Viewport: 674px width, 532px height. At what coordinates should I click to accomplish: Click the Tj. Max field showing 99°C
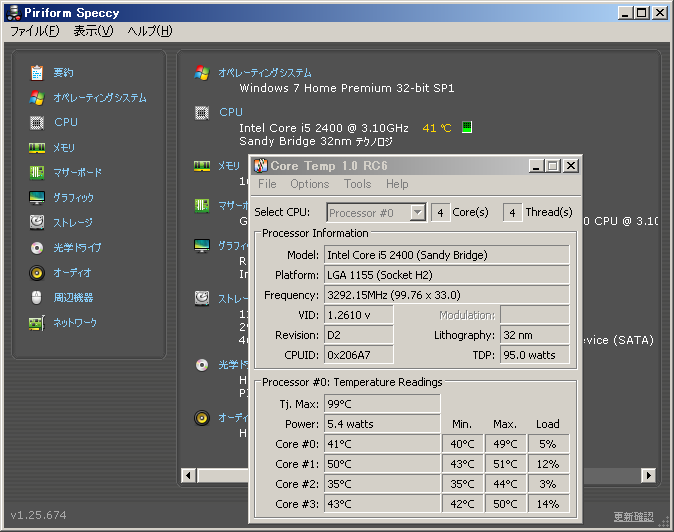tap(382, 404)
